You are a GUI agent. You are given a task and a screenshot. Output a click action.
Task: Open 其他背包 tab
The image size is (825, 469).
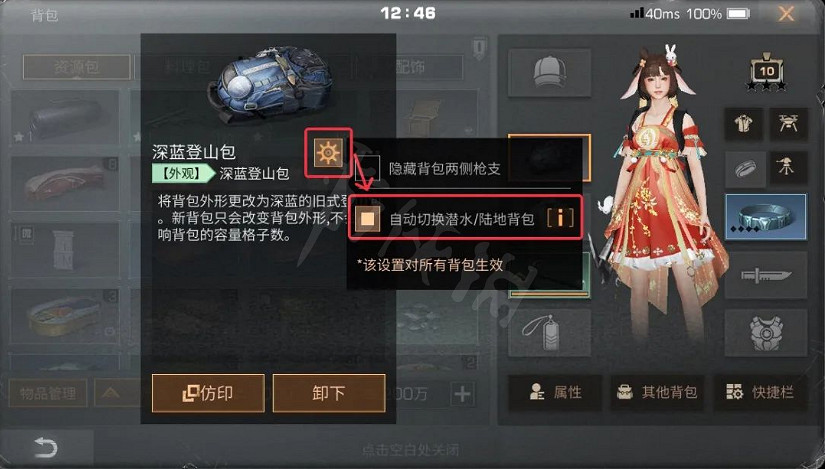point(657,393)
